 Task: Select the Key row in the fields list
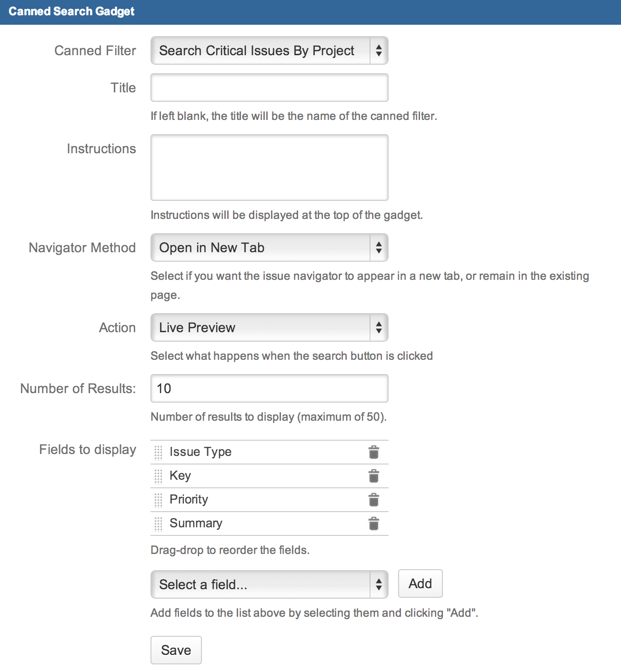point(238,476)
